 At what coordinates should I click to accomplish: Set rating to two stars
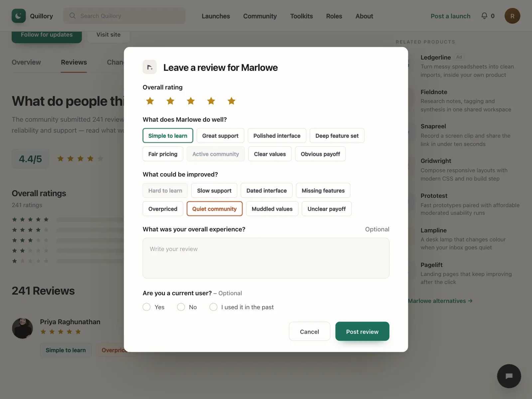(170, 101)
